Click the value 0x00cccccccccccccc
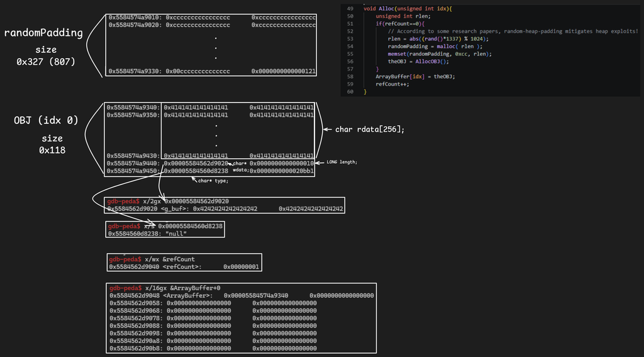Screen dimensions: 644x357 (x=197, y=72)
